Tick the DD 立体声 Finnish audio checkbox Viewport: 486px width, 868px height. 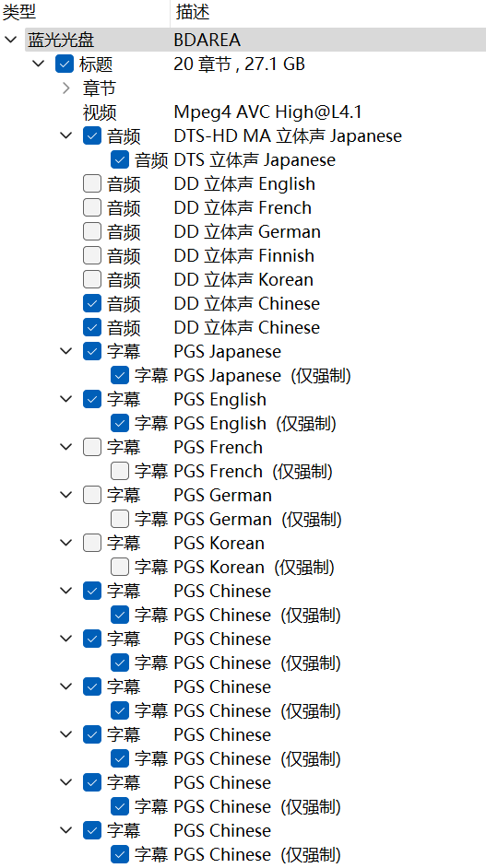(x=92, y=256)
